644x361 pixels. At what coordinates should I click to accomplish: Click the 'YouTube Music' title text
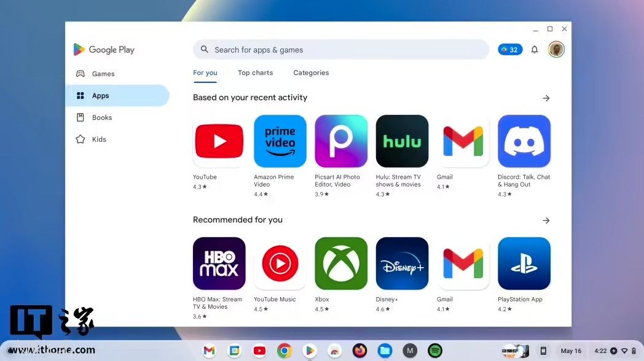(x=275, y=299)
